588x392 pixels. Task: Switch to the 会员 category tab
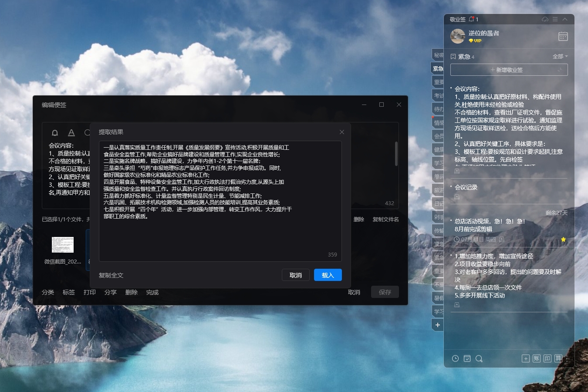(x=438, y=136)
